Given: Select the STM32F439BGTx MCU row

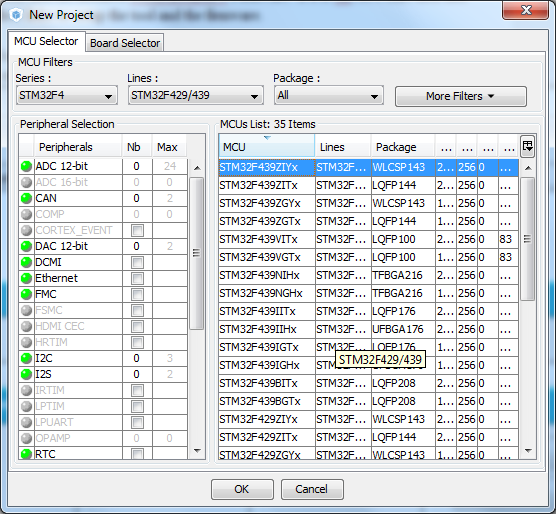Looking at the screenshot, I should coord(368,401).
